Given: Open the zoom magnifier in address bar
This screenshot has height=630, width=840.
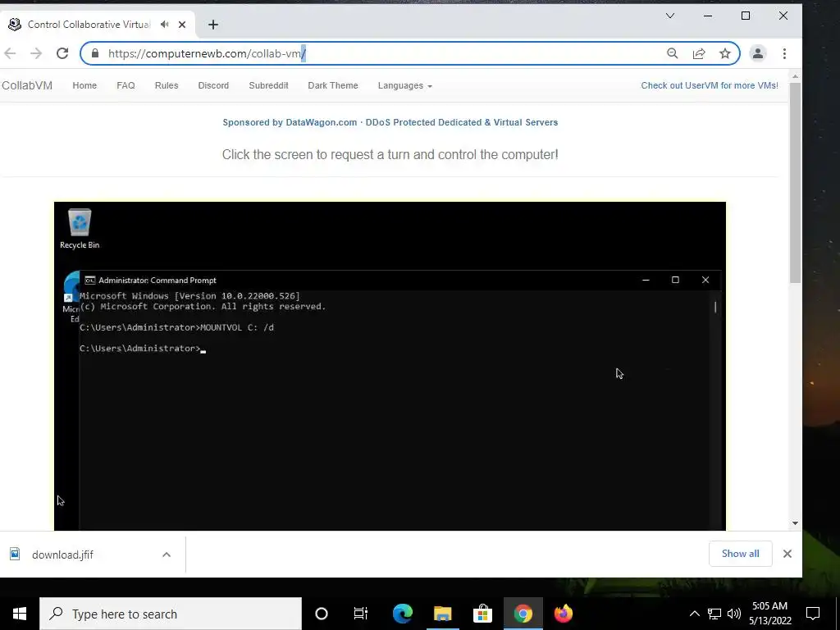Looking at the screenshot, I should tap(673, 53).
